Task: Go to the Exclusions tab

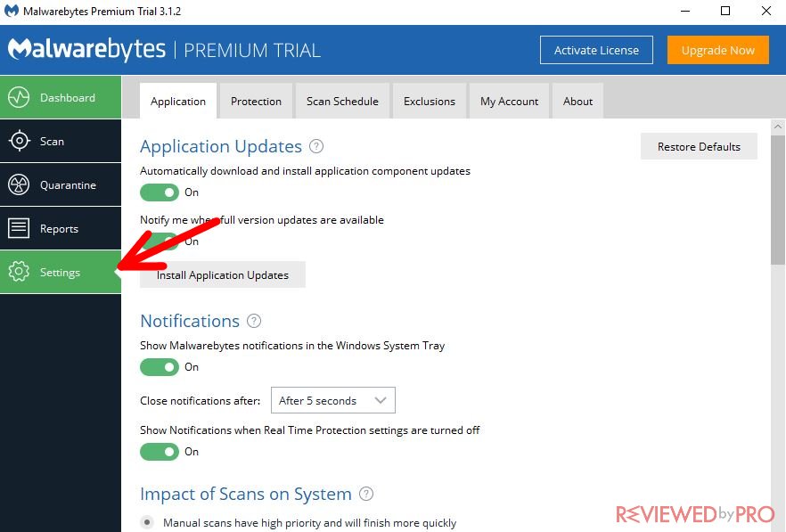Action: [x=430, y=101]
